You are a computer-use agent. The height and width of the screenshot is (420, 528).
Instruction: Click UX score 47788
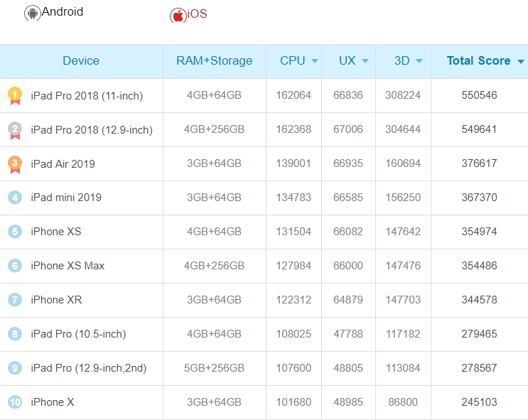point(348,334)
